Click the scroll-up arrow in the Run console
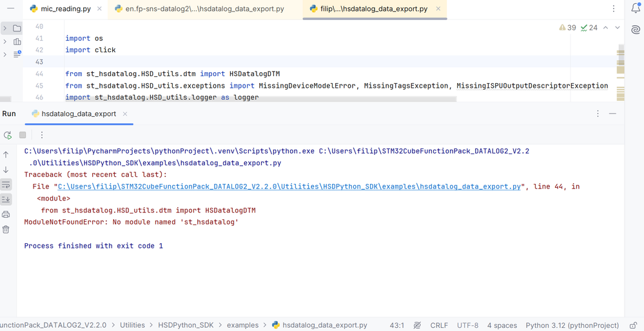 tap(6, 155)
